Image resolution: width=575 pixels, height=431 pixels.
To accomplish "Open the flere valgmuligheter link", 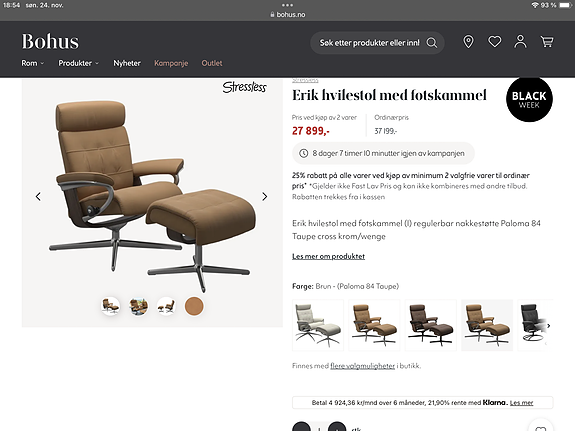I will (x=362, y=366).
